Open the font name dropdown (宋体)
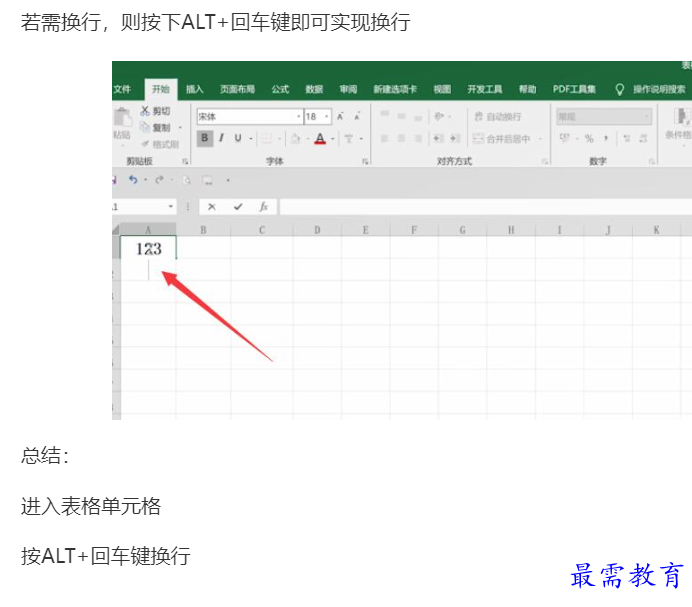 point(299,117)
